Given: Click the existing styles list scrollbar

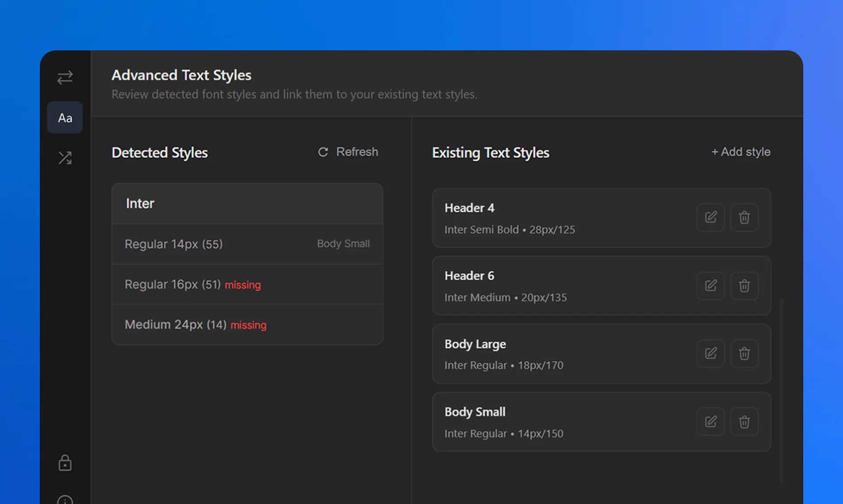Looking at the screenshot, I should coord(781,391).
